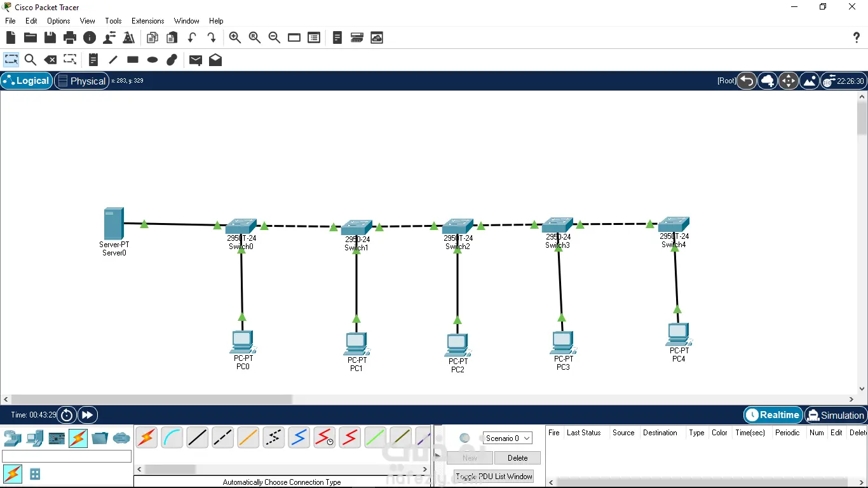Image resolution: width=868 pixels, height=488 pixels.
Task: Pick the Copper Straight-Through cable
Action: point(198,437)
